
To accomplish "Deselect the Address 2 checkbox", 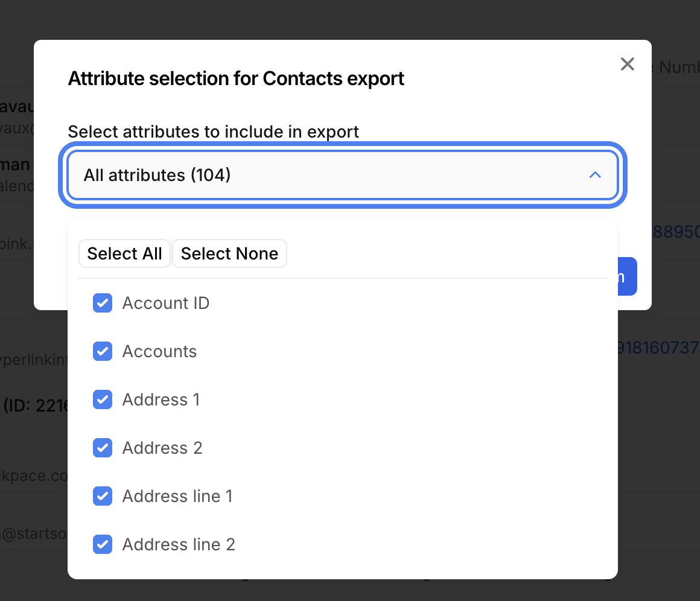I will (x=103, y=448).
